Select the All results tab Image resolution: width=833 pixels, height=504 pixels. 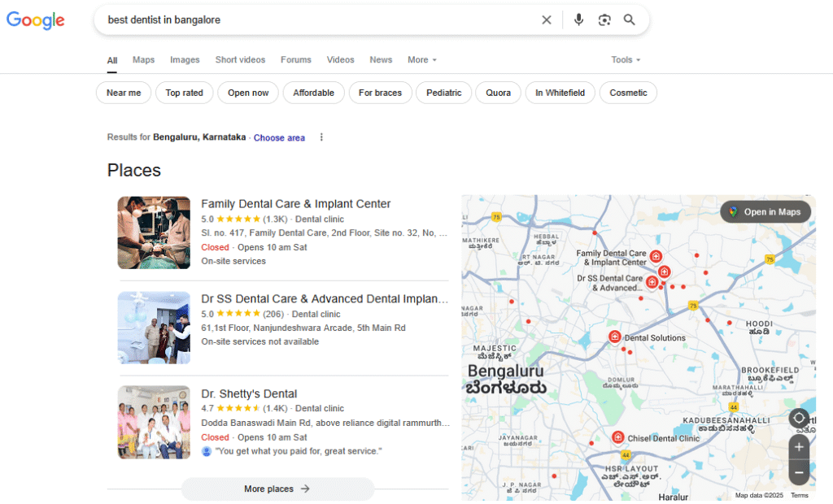[x=112, y=60]
